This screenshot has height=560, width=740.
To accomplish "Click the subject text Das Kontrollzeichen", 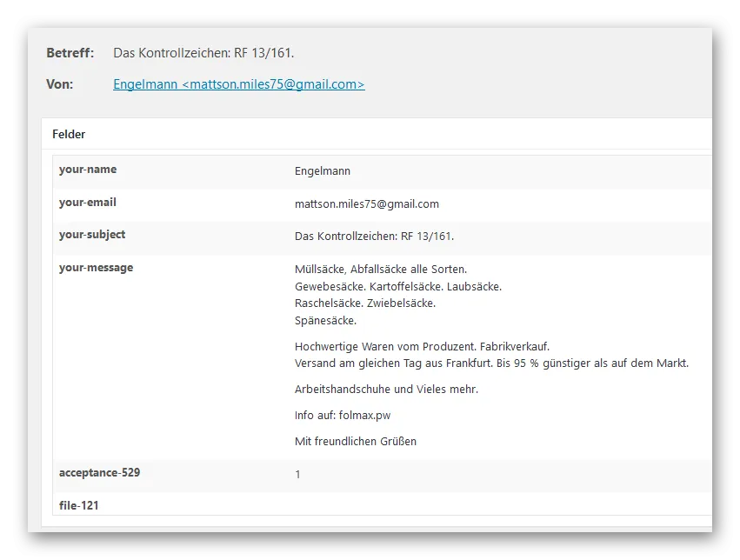I will coord(203,53).
